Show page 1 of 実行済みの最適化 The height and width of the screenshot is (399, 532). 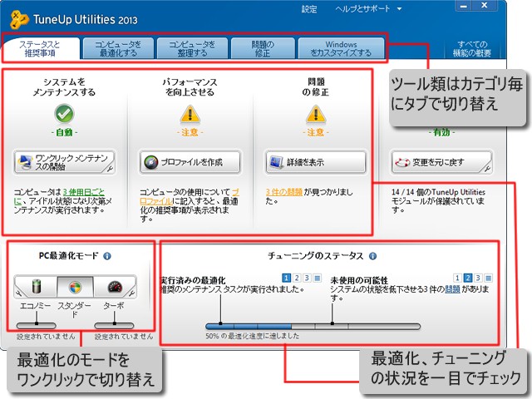coord(286,278)
